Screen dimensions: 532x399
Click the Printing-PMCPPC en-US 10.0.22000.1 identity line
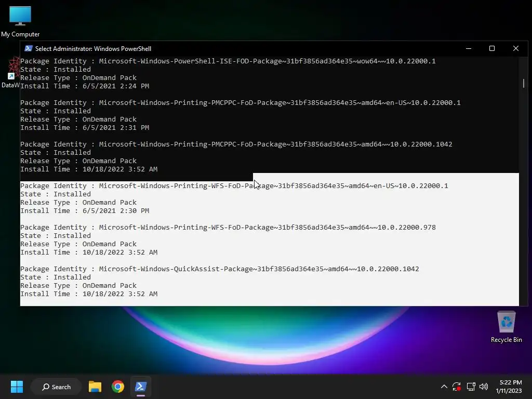pos(240,102)
